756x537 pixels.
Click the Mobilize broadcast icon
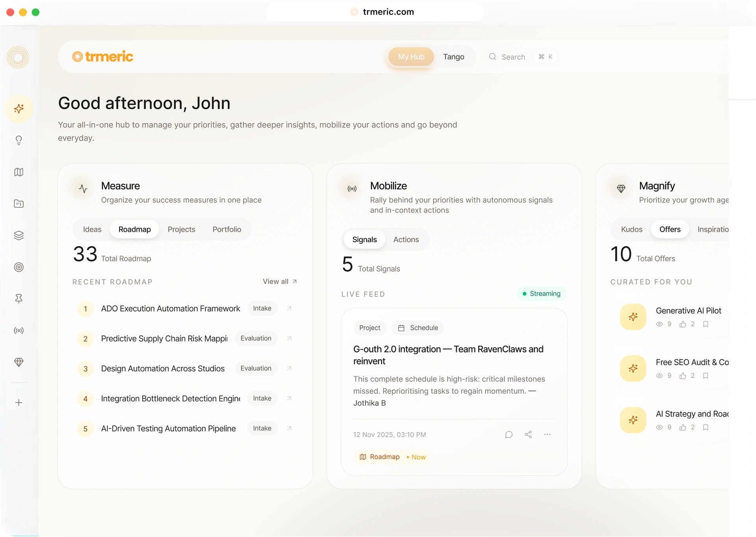pyautogui.click(x=352, y=189)
